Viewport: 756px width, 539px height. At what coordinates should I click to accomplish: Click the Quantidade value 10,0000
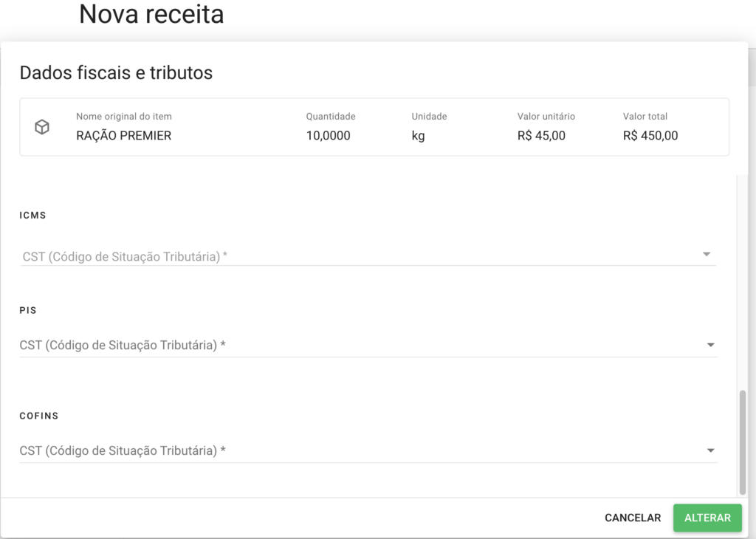tap(328, 135)
